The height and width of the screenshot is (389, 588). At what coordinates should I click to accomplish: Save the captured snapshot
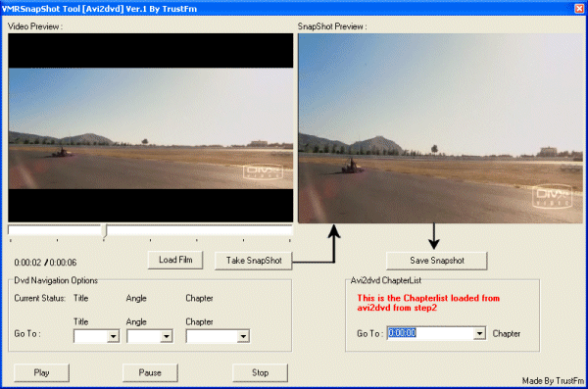[436, 261]
